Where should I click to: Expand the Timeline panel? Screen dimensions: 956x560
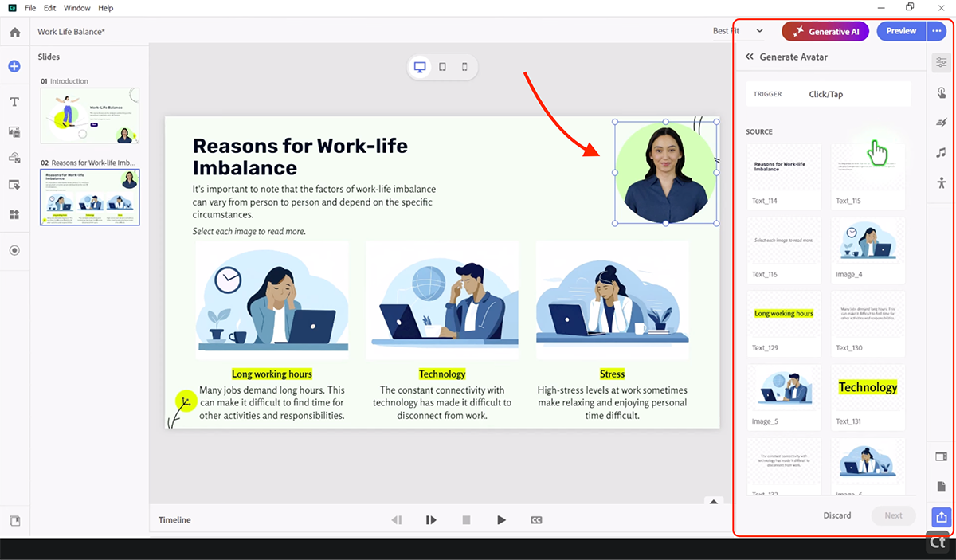[x=713, y=502]
